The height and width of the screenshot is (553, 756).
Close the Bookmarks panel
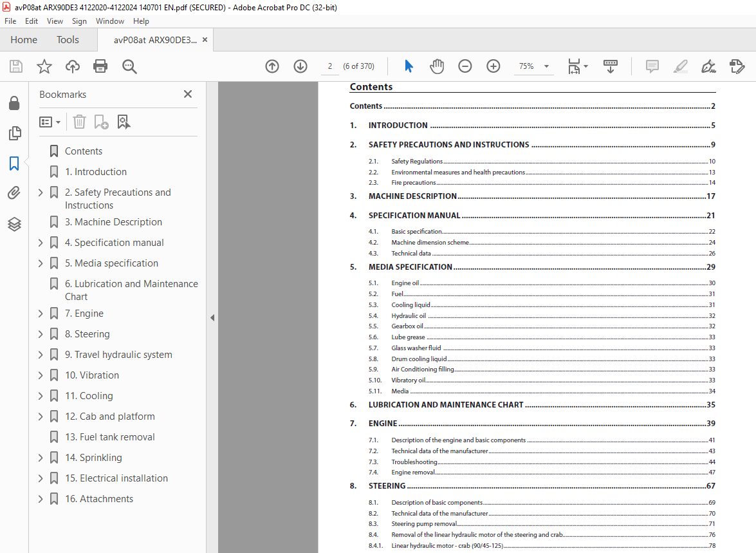[x=188, y=94]
